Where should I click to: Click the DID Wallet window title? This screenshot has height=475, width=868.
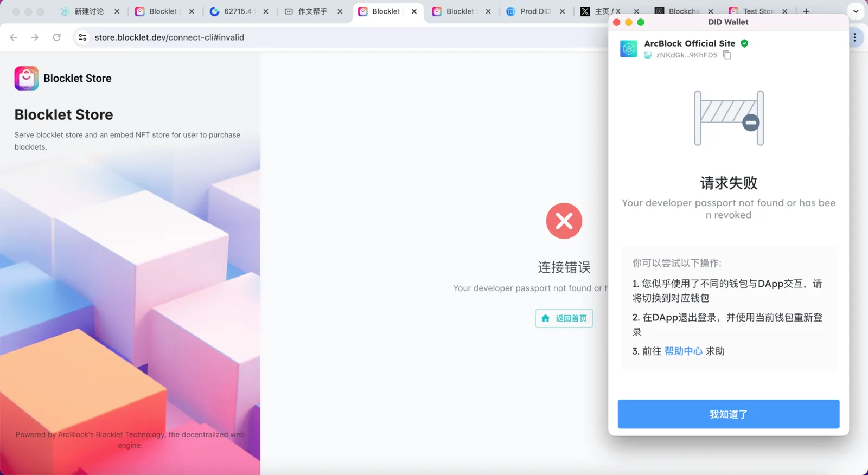[728, 22]
